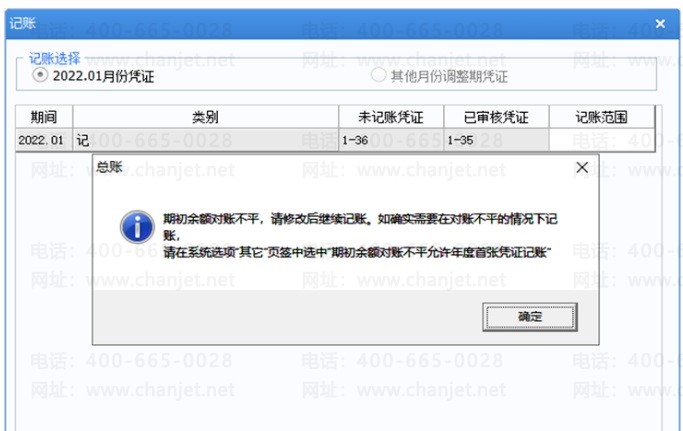Image resolution: width=683 pixels, height=431 pixels.
Task: Close the 记账 window
Action: click(x=660, y=24)
